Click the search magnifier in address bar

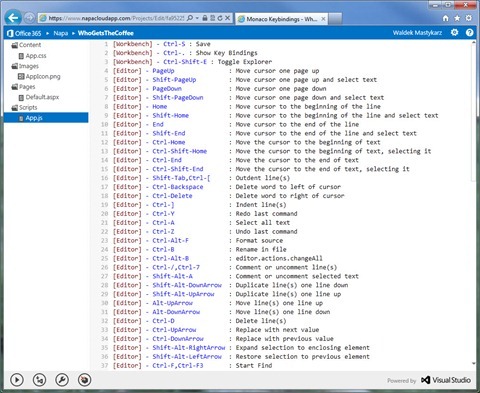(189, 18)
